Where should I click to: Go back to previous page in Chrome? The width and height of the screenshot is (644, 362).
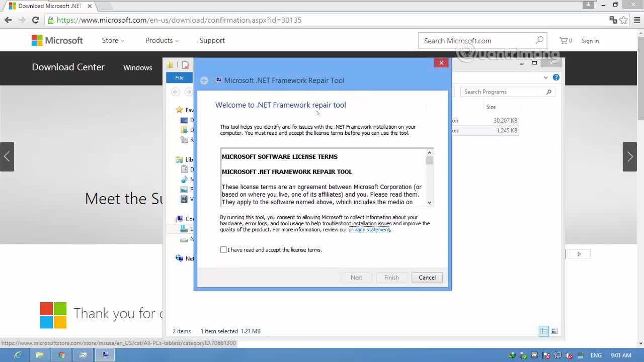point(8,20)
